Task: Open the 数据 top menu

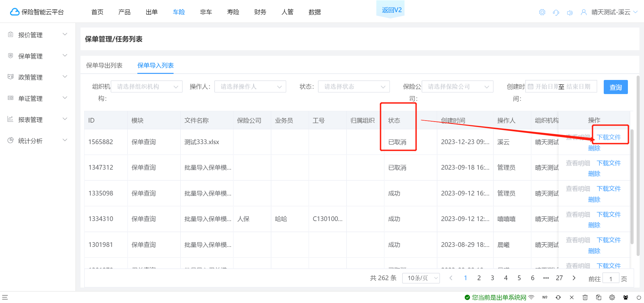Action: (315, 12)
